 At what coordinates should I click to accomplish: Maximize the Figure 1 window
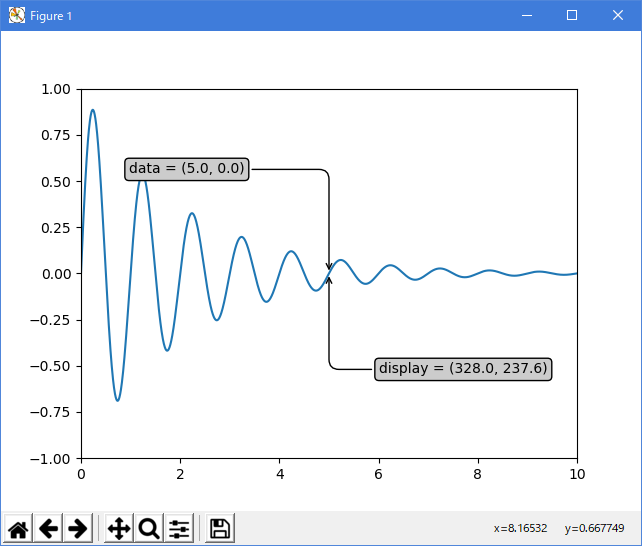tap(571, 15)
